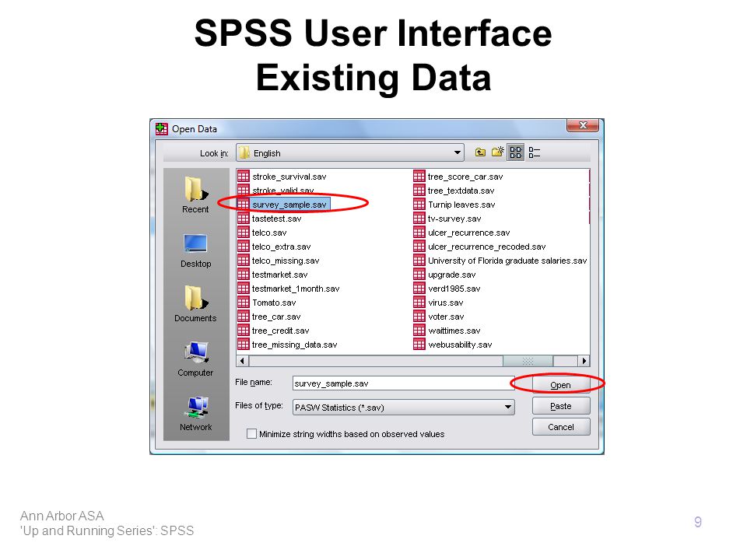Go up one folder level icon
This screenshot has height=560, width=747.
[x=480, y=152]
